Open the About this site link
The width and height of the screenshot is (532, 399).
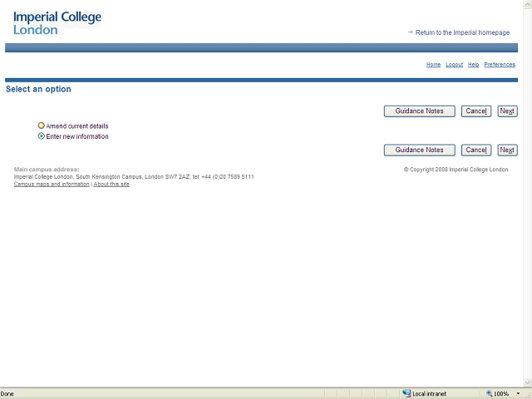111,185
